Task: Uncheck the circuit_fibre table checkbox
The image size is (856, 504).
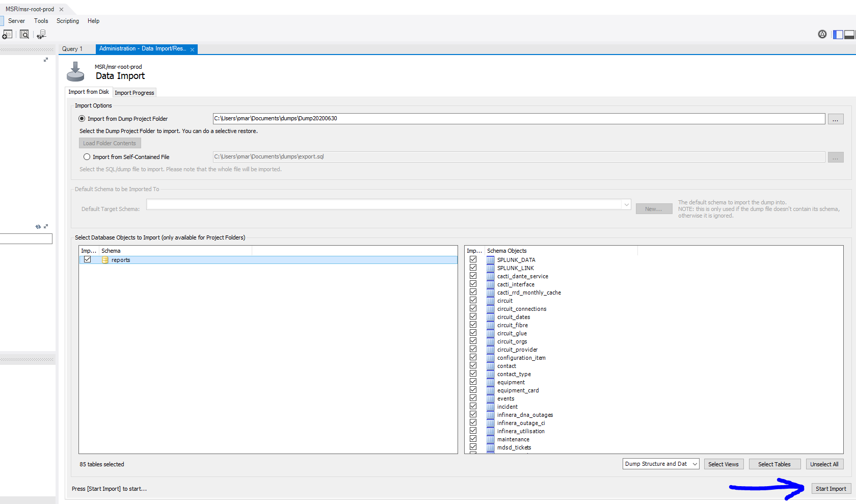Action: (473, 325)
